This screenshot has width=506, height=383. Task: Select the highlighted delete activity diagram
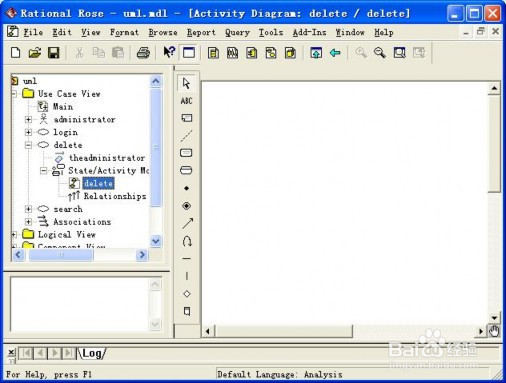tap(98, 183)
